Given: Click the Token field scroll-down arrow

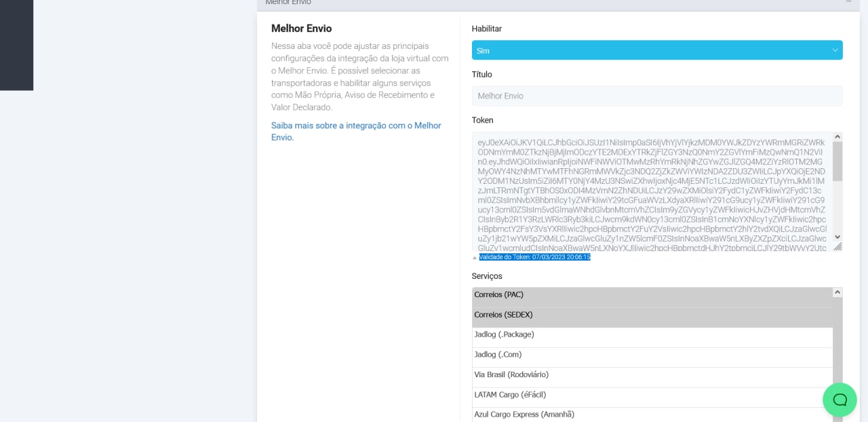Looking at the screenshot, I should click(x=837, y=237).
